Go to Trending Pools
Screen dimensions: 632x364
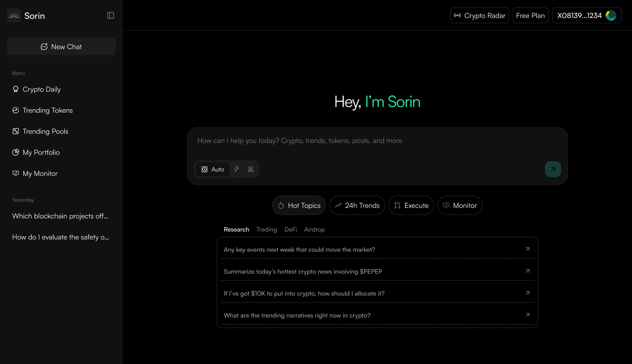(x=45, y=131)
